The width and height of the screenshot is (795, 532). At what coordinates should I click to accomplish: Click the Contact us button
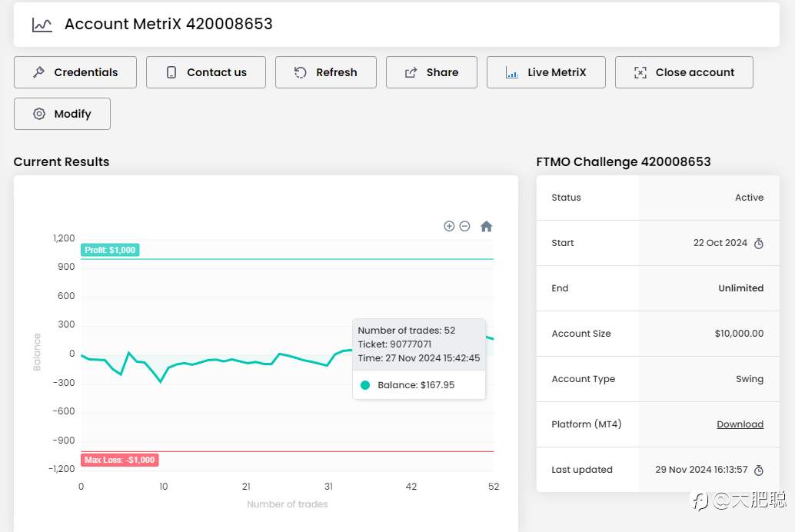point(206,72)
